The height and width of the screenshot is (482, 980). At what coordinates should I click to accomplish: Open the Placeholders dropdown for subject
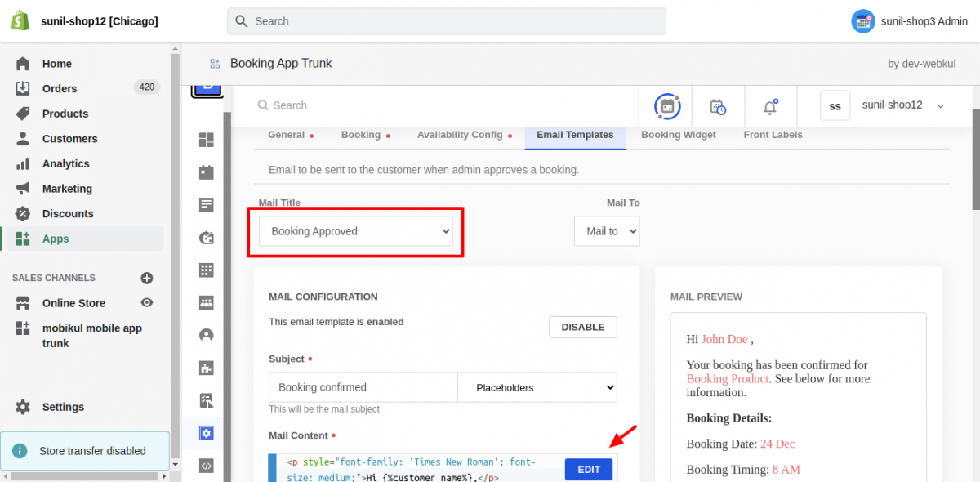click(x=537, y=387)
